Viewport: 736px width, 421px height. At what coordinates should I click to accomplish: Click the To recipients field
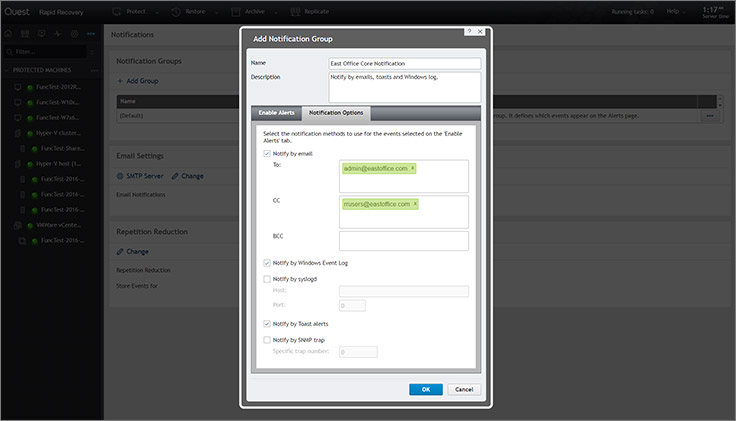tap(404, 176)
